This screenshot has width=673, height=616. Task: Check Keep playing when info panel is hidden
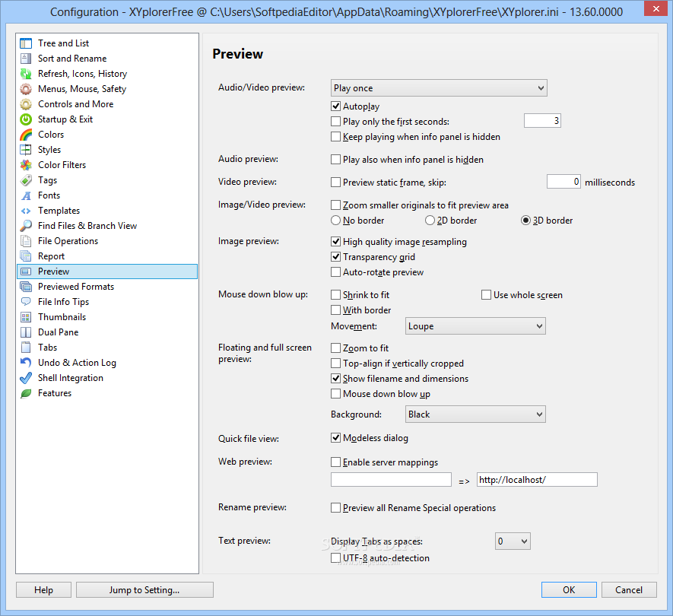[335, 136]
